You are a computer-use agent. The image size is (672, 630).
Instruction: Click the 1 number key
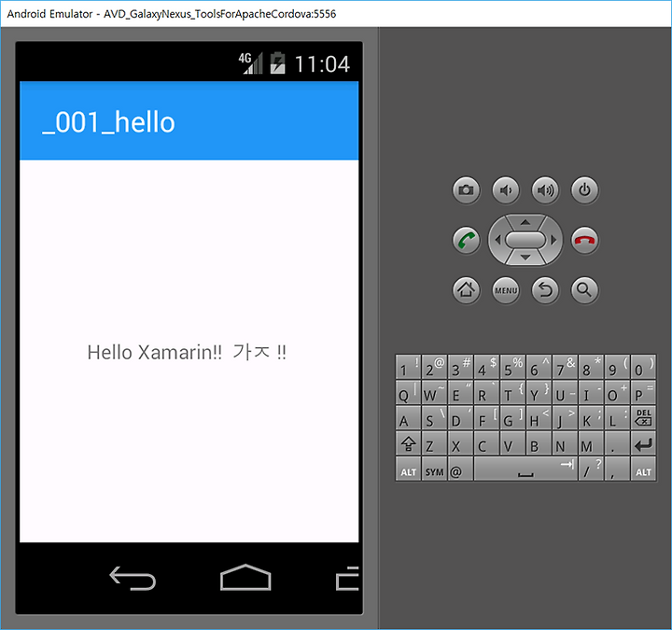pyautogui.click(x=409, y=367)
